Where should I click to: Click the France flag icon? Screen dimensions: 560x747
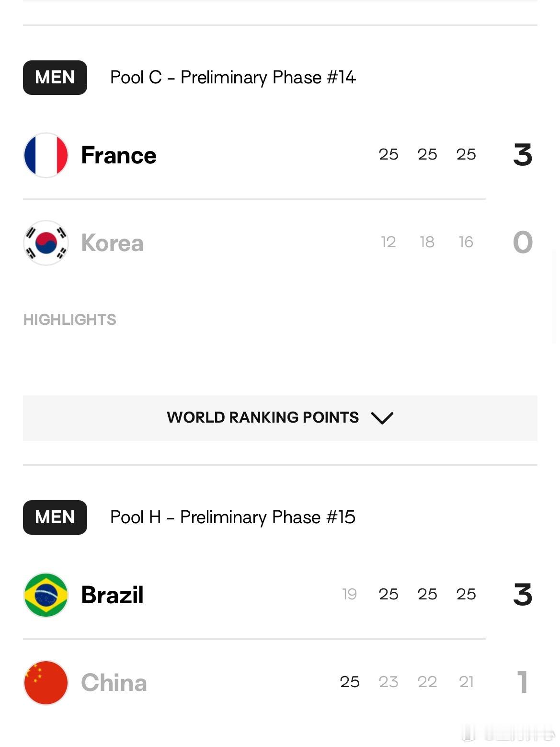coord(46,155)
